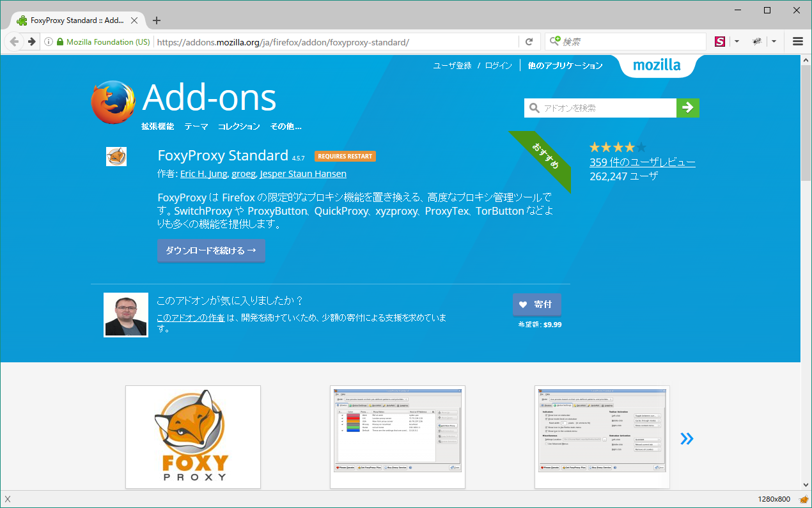Open the コレクション navigation item
The width and height of the screenshot is (812, 508).
click(239, 127)
